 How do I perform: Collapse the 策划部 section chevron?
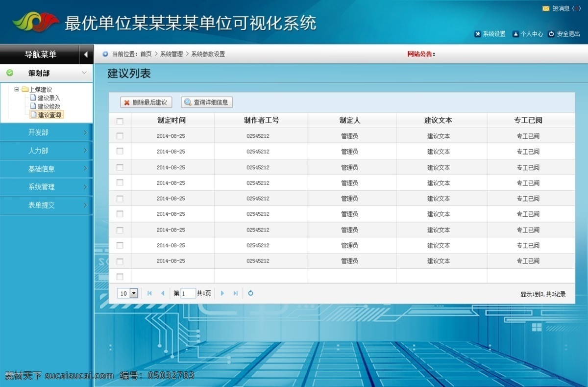tap(84, 73)
